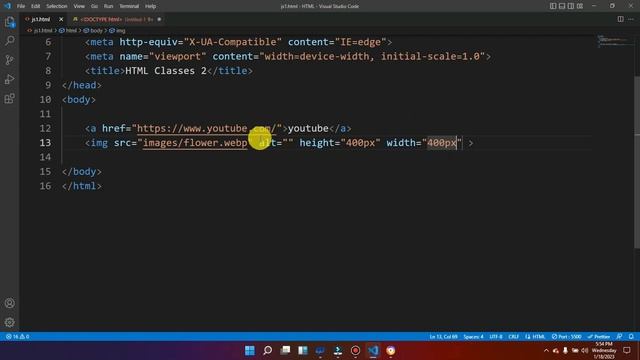This screenshot has height=360, width=640.
Task: Open Chrome taskbar icon
Action: click(391, 351)
